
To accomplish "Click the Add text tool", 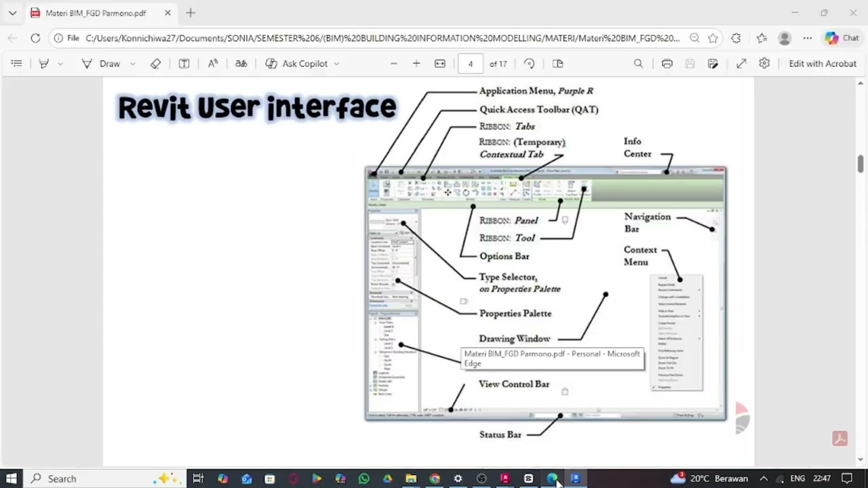I will (184, 64).
